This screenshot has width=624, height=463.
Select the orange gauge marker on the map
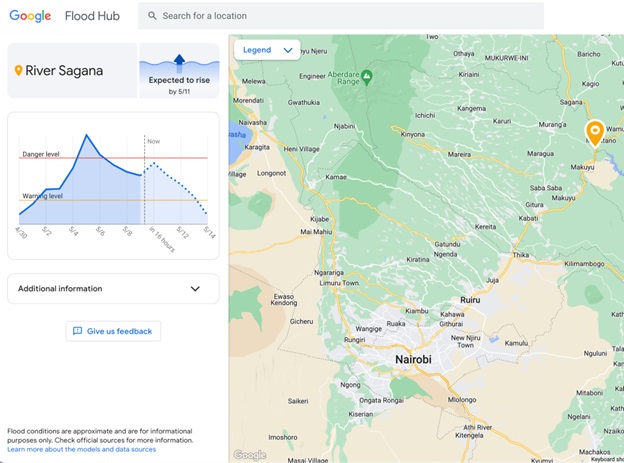[594, 131]
